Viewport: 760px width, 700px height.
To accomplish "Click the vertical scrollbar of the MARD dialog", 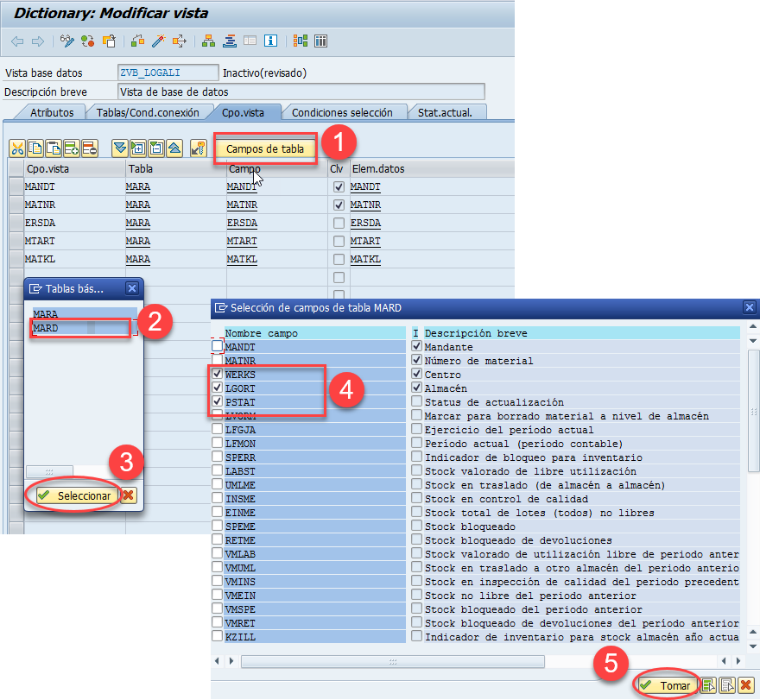I will pyautogui.click(x=753, y=411).
